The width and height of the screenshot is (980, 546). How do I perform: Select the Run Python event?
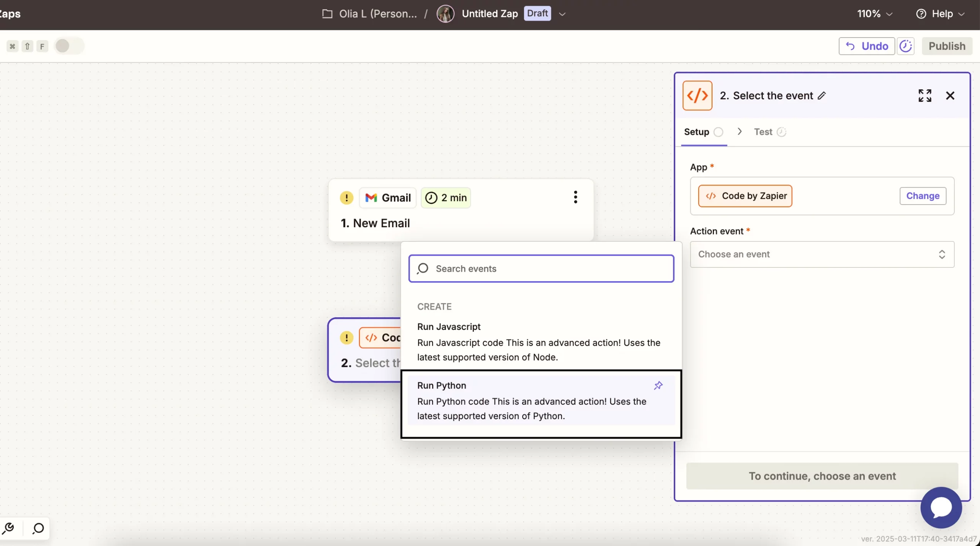(541, 400)
